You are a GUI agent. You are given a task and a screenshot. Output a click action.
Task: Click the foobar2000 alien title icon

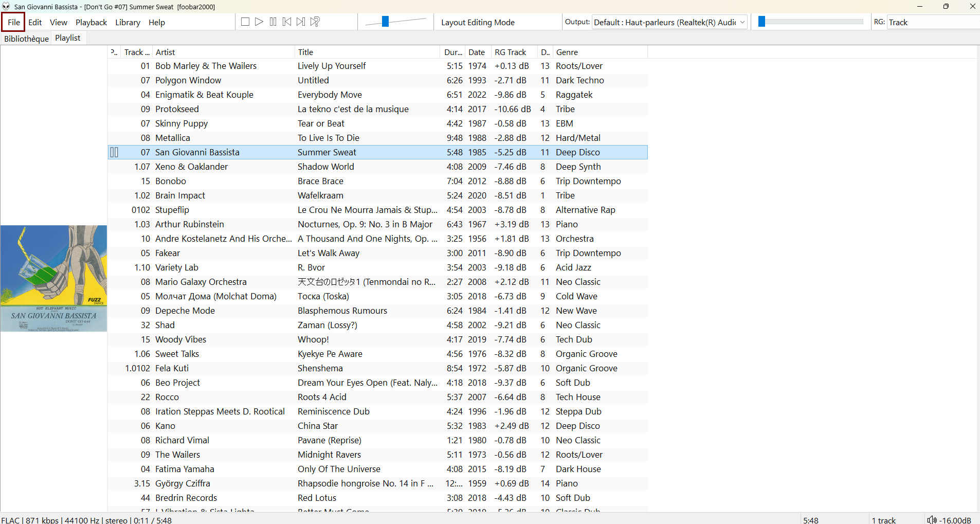click(6, 7)
